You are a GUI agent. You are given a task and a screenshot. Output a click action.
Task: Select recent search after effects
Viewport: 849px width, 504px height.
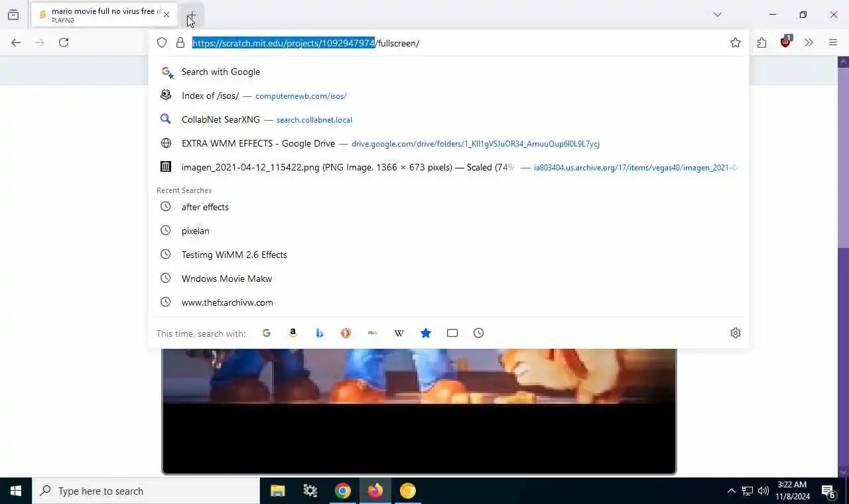(x=448, y=207)
